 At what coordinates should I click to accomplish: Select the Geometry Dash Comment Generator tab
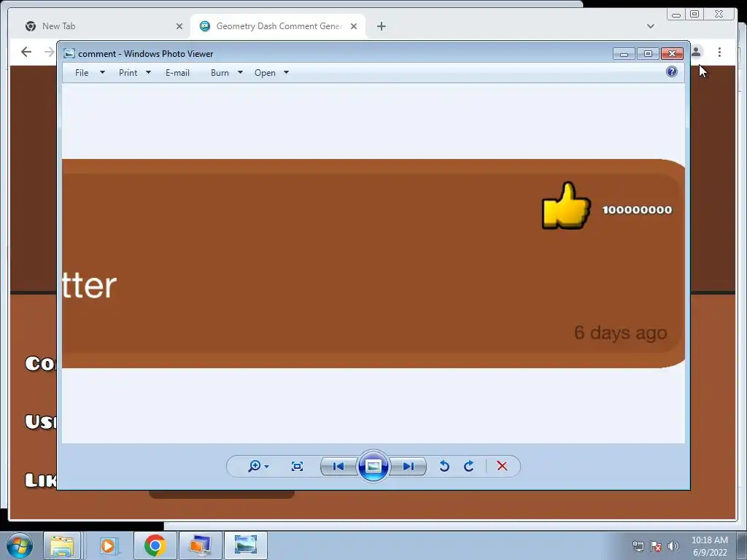[x=279, y=26]
